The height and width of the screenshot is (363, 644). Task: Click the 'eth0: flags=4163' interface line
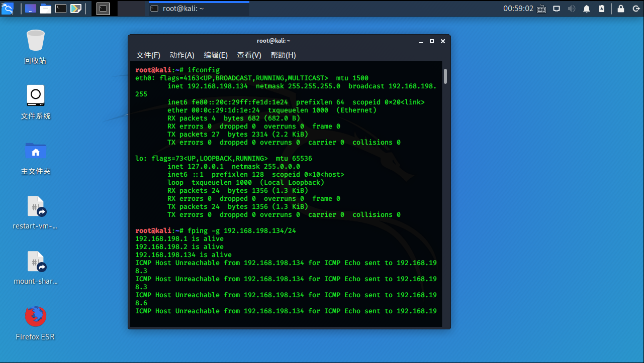coord(252,78)
